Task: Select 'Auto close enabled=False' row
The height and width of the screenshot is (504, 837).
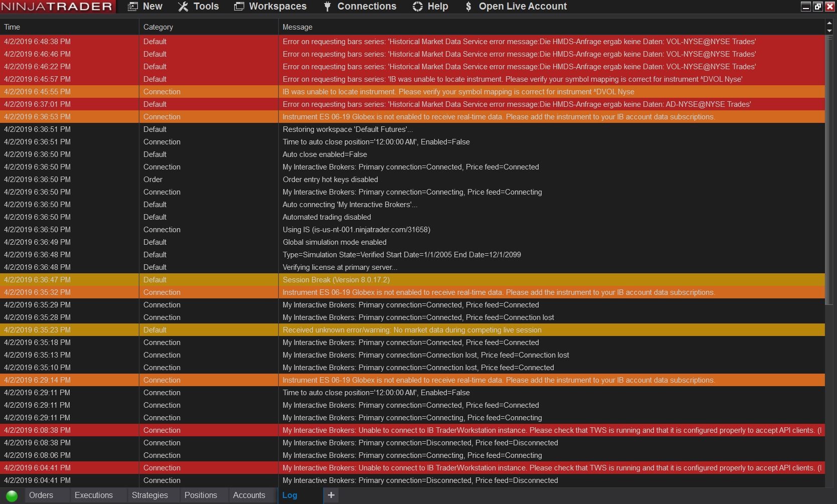Action: (x=412, y=154)
